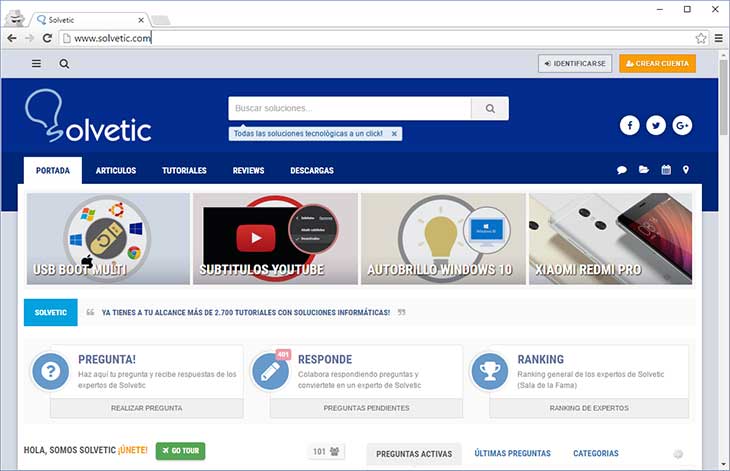
Task: Click the Ranking heading
Action: (x=541, y=359)
